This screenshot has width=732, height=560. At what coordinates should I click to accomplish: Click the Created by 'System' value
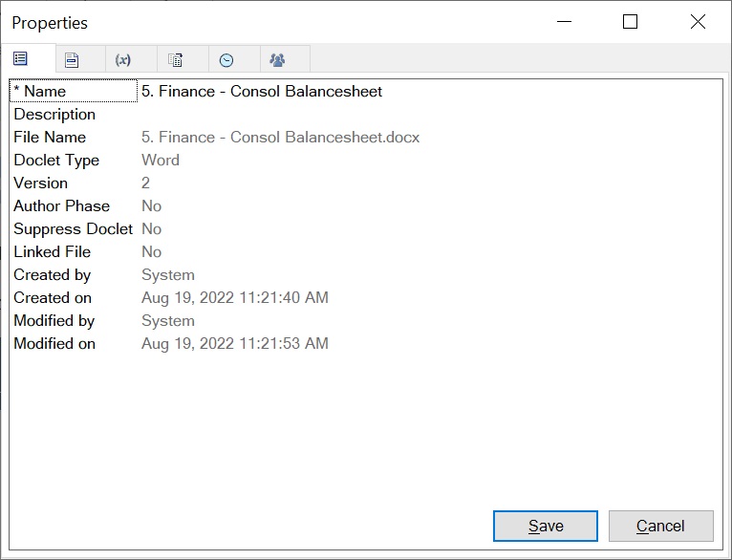168,275
